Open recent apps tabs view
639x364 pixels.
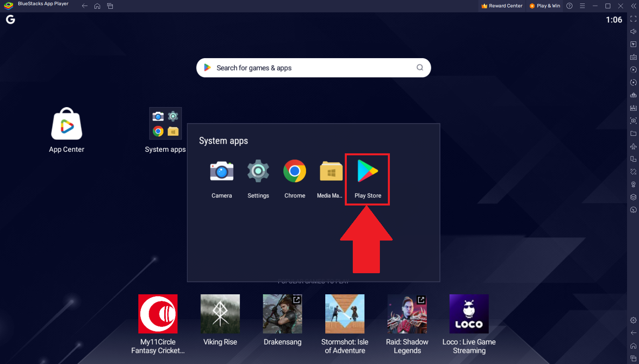(x=110, y=6)
